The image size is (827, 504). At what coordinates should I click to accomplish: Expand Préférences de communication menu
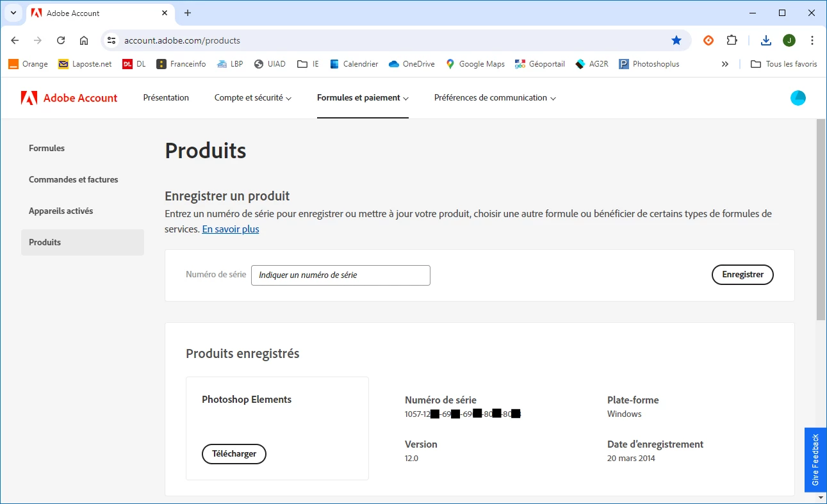[x=495, y=98]
